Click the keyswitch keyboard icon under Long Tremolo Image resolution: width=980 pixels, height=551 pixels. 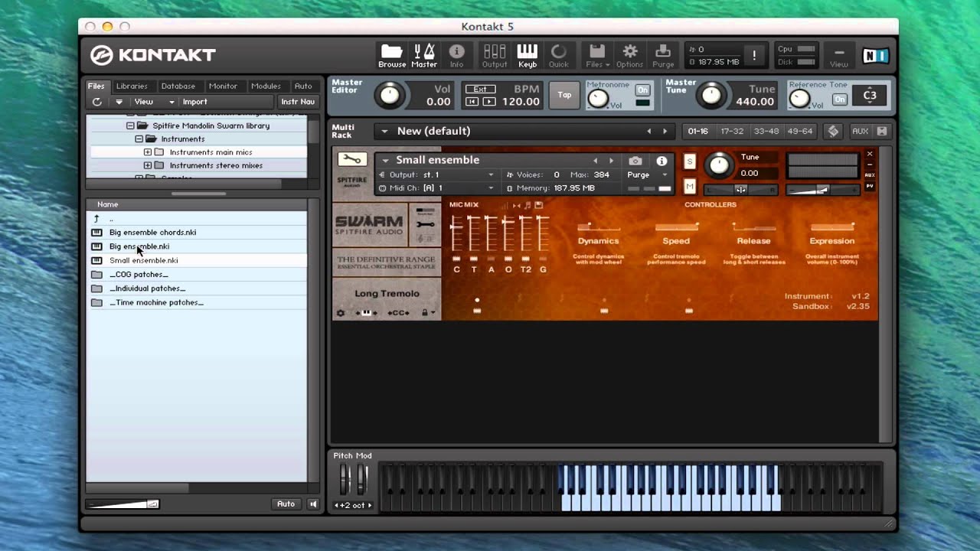pos(366,313)
